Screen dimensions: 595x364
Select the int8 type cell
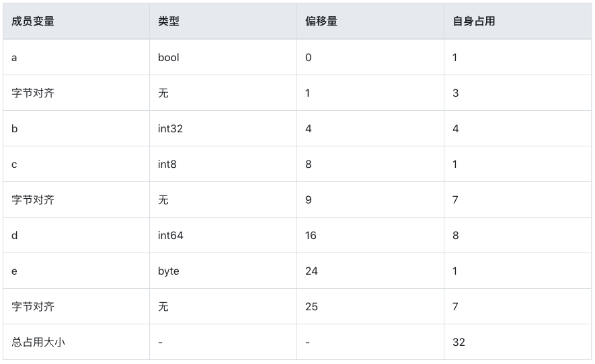tap(167, 165)
